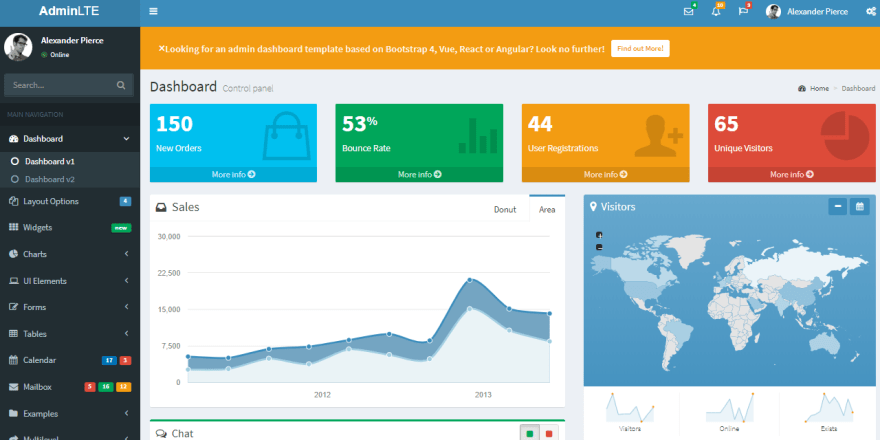
Task: Open More info on User Registrations card
Action: pyautogui.click(x=606, y=175)
